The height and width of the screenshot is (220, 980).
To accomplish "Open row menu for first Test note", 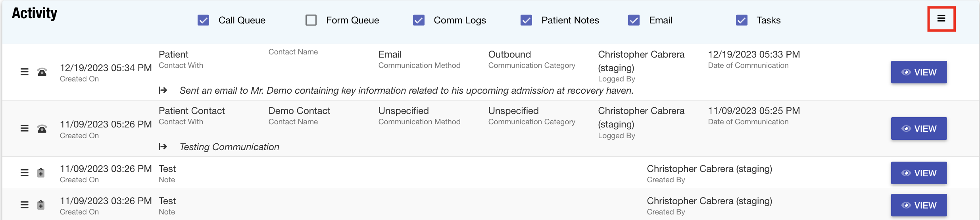I will pos(25,173).
